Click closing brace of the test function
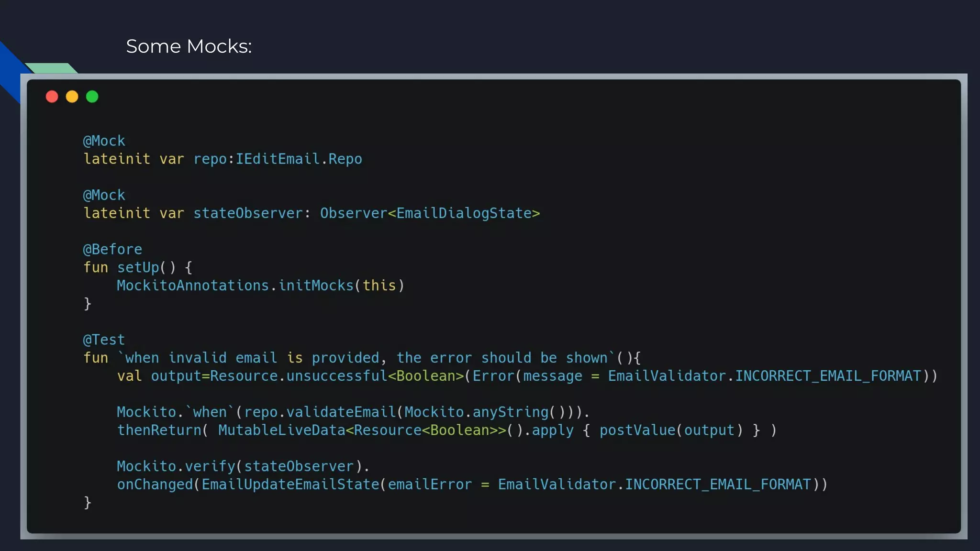 pos(87,503)
